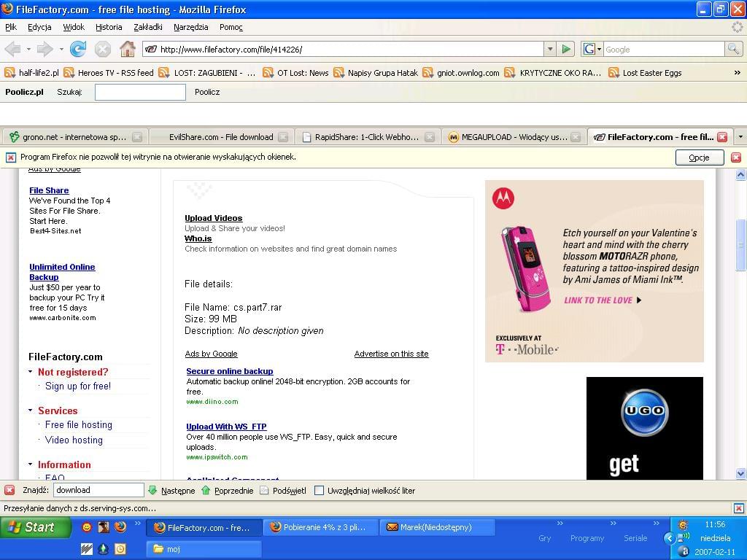Open the Edycja menu
Screen dimensions: 747x560
coord(39,27)
